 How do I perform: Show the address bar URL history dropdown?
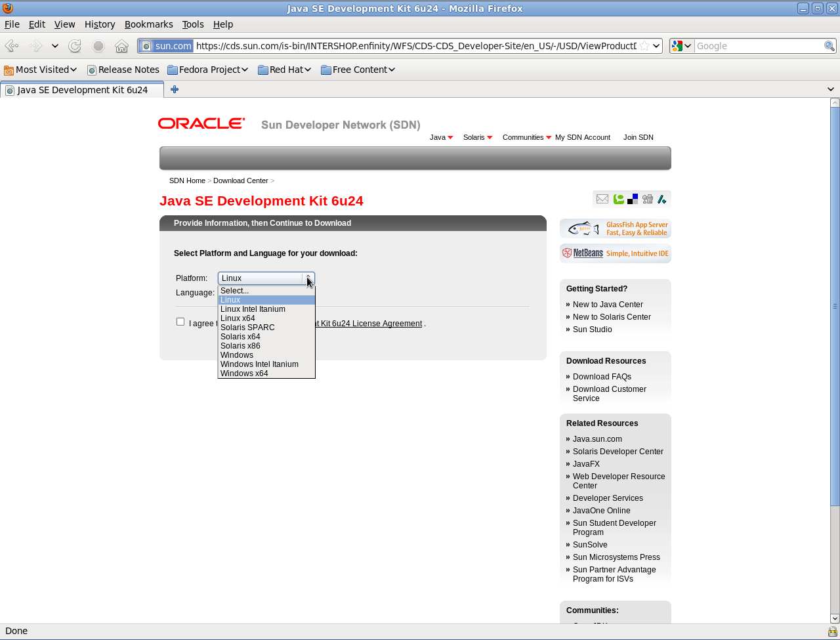656,46
